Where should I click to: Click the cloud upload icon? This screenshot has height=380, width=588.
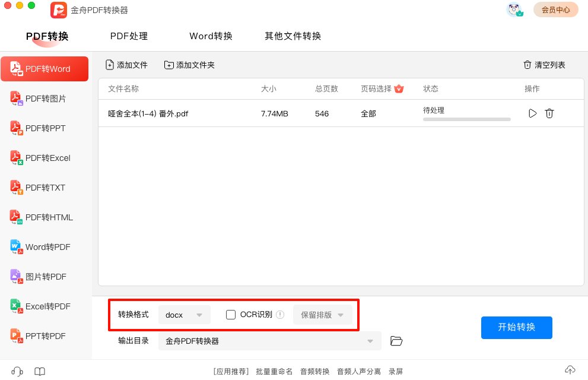click(570, 370)
